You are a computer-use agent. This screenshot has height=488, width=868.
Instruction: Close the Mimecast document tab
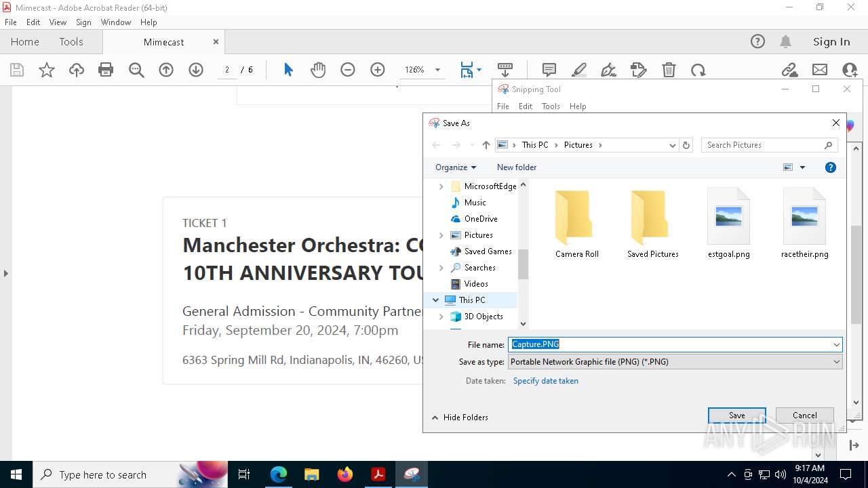point(216,41)
